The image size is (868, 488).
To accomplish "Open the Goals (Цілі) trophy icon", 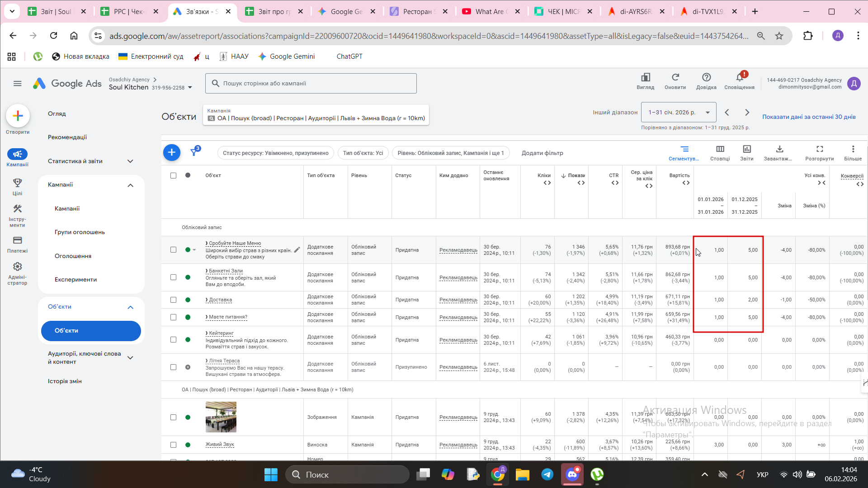I will [x=17, y=183].
